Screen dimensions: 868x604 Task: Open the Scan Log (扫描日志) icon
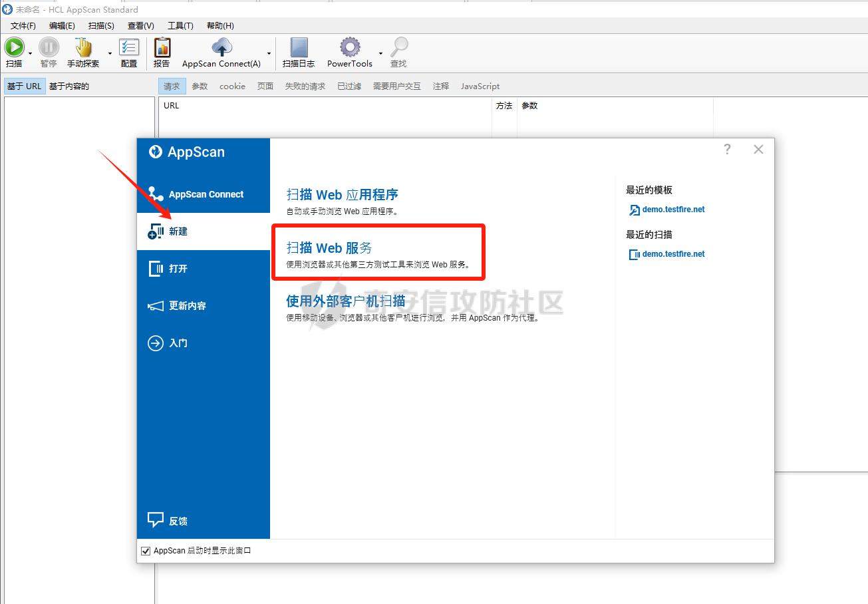click(x=299, y=47)
